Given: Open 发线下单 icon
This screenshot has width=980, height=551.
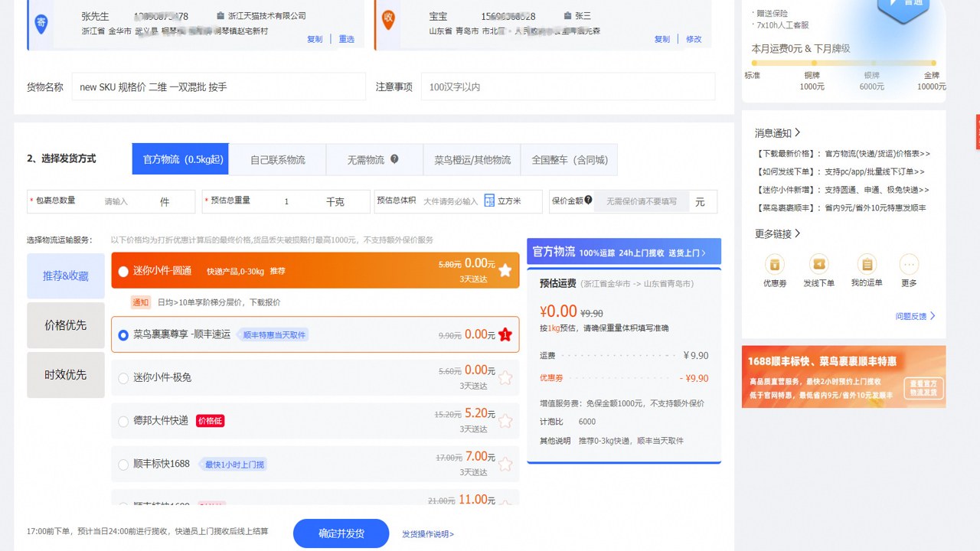Looking at the screenshot, I should pos(819,264).
